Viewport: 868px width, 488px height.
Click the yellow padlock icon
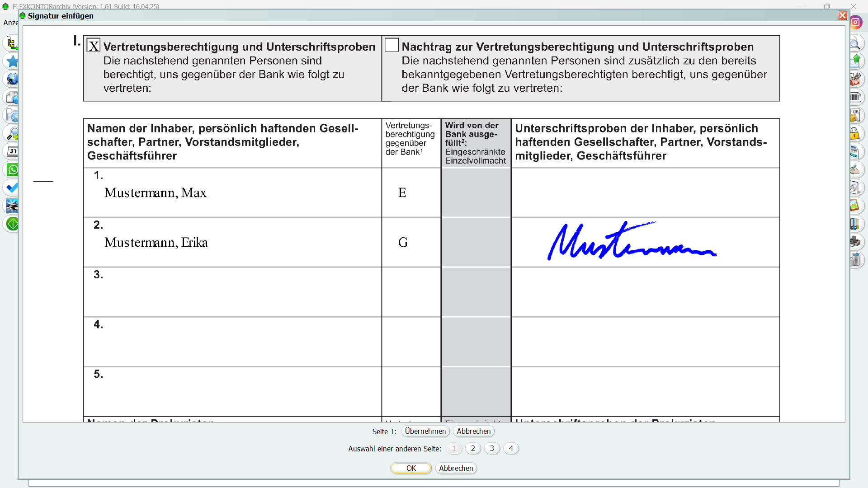854,134
